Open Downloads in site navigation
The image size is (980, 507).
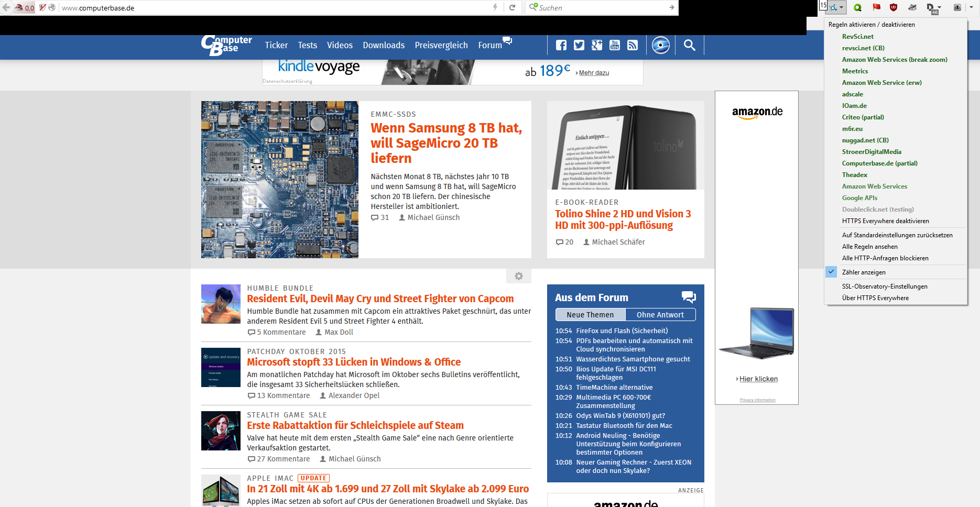[x=384, y=45]
